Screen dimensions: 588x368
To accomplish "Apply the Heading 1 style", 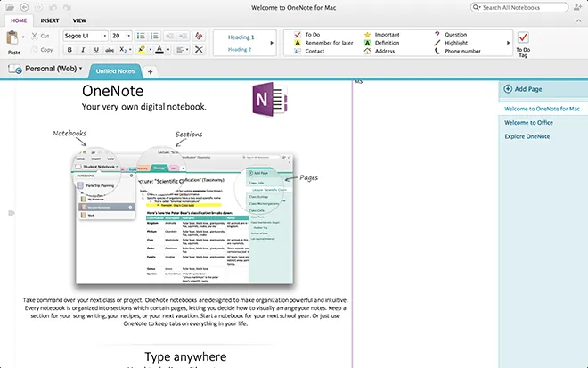I will tap(241, 37).
